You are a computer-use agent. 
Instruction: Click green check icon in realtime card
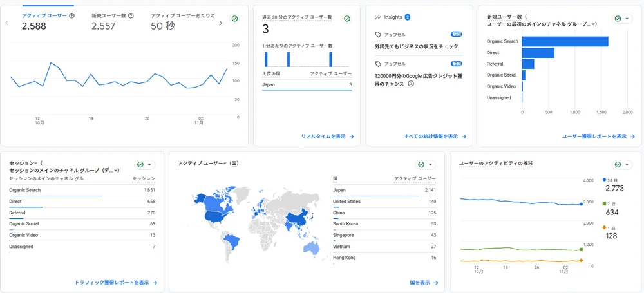346,19
